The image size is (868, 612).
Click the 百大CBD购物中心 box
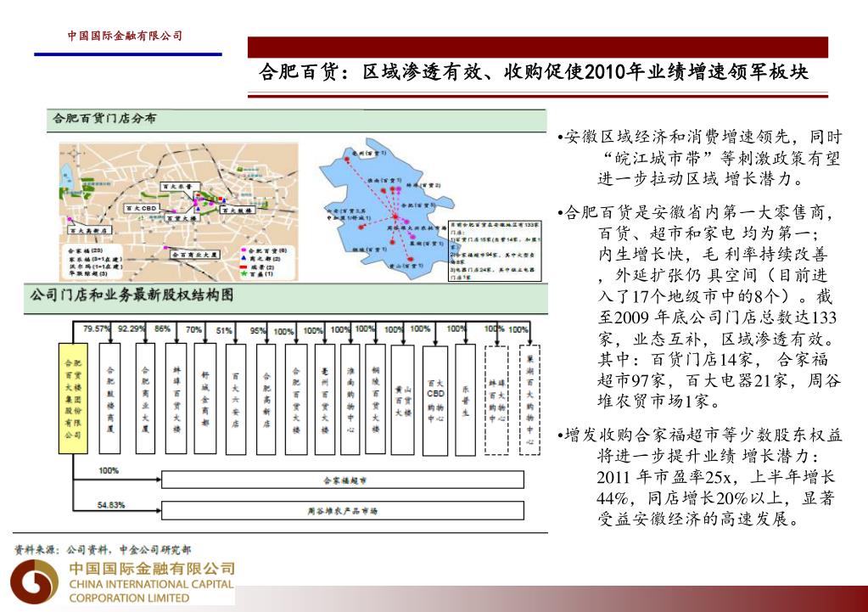pos(435,400)
